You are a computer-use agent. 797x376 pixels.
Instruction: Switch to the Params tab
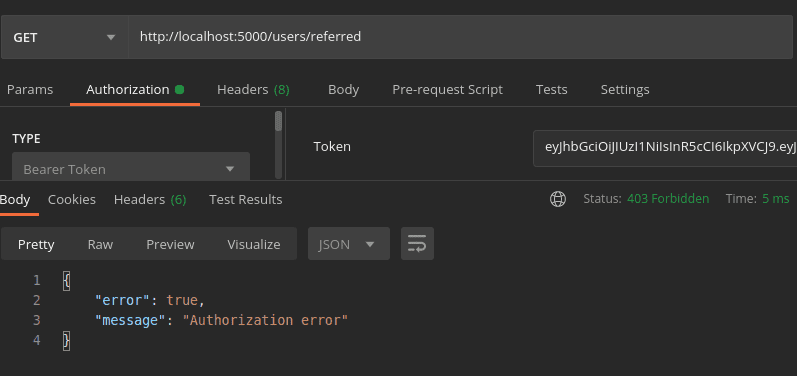click(x=30, y=90)
